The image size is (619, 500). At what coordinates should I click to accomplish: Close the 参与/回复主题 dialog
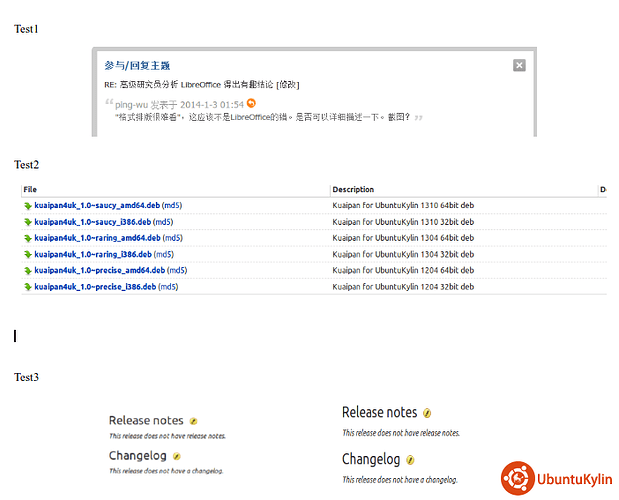(519, 65)
